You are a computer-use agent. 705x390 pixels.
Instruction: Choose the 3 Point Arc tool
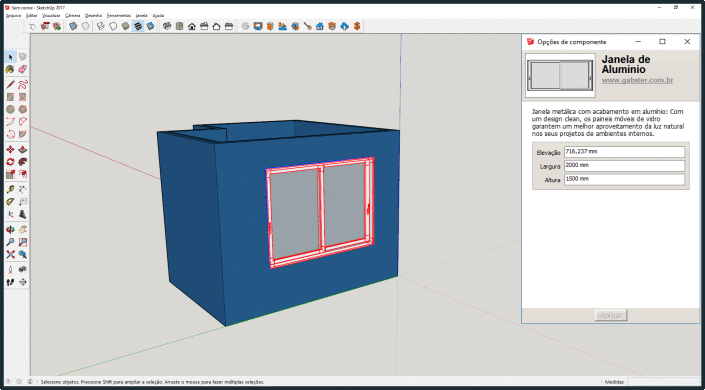click(10, 134)
